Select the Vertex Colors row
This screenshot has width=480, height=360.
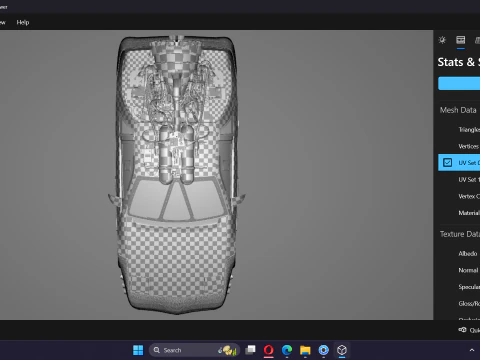point(459,196)
